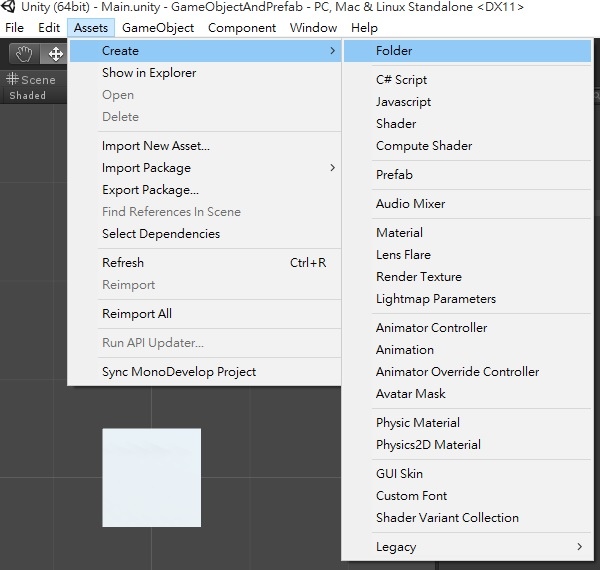Expand the Create submenu entry
Viewport: 600px width, 570px height.
tap(205, 51)
